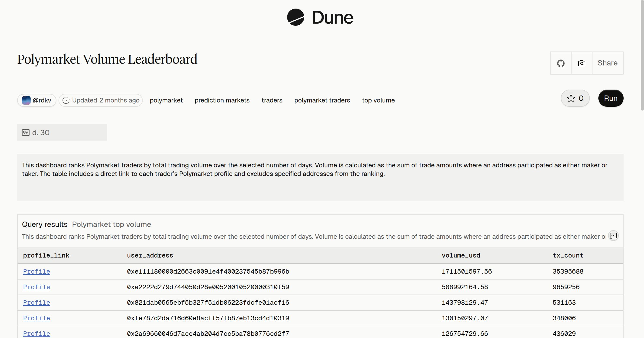Open Profile link for address 0xe111180000d2...

36,271
